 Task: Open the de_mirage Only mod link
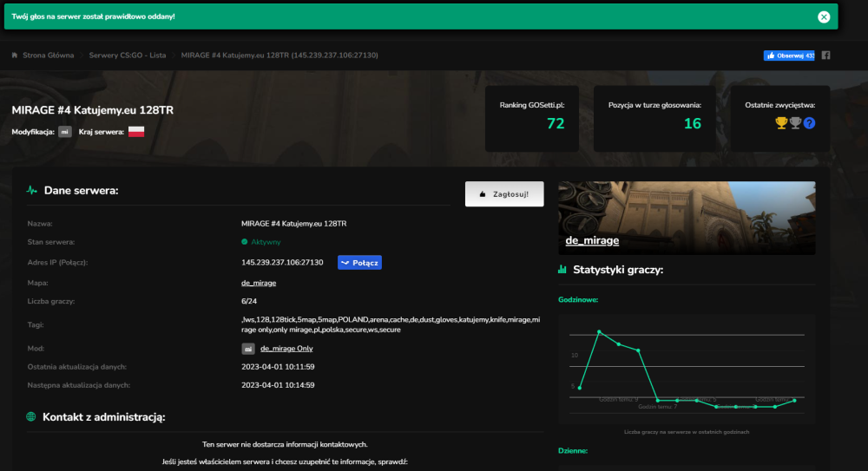[x=286, y=349]
